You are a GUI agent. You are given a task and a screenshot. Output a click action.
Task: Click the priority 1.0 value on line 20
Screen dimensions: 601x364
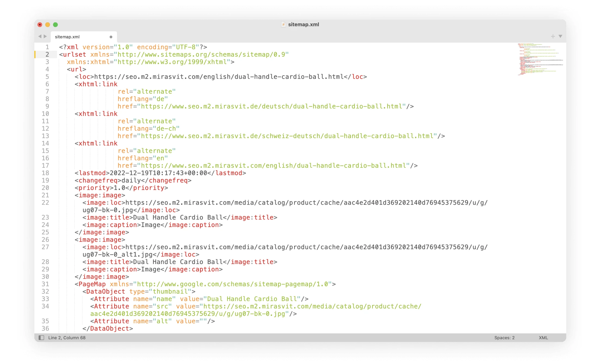(x=120, y=188)
